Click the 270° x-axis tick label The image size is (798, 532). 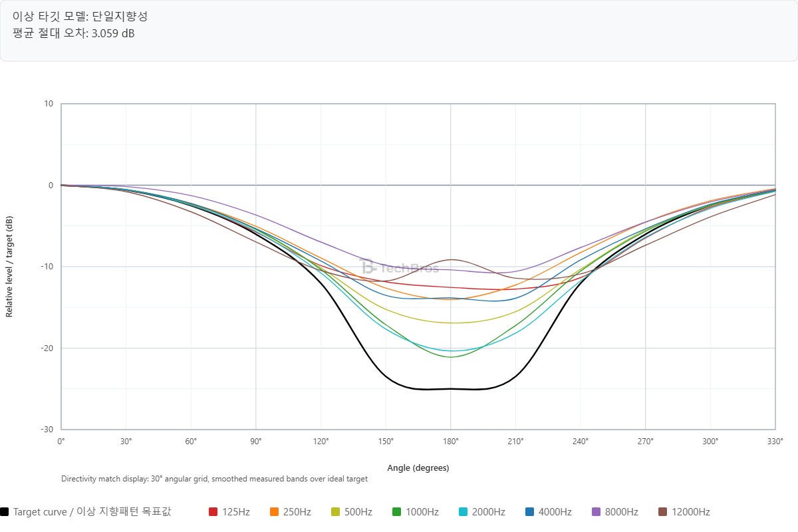pos(645,441)
